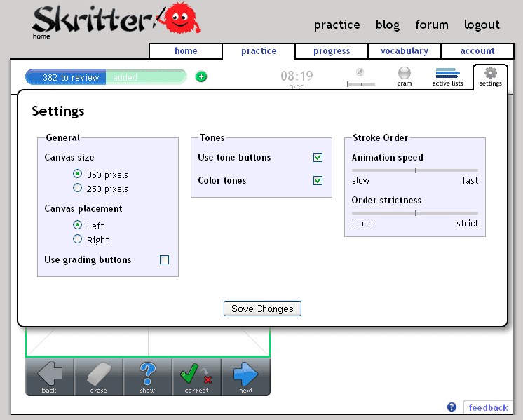
Task: Click the back arrow button
Action: click(x=50, y=377)
